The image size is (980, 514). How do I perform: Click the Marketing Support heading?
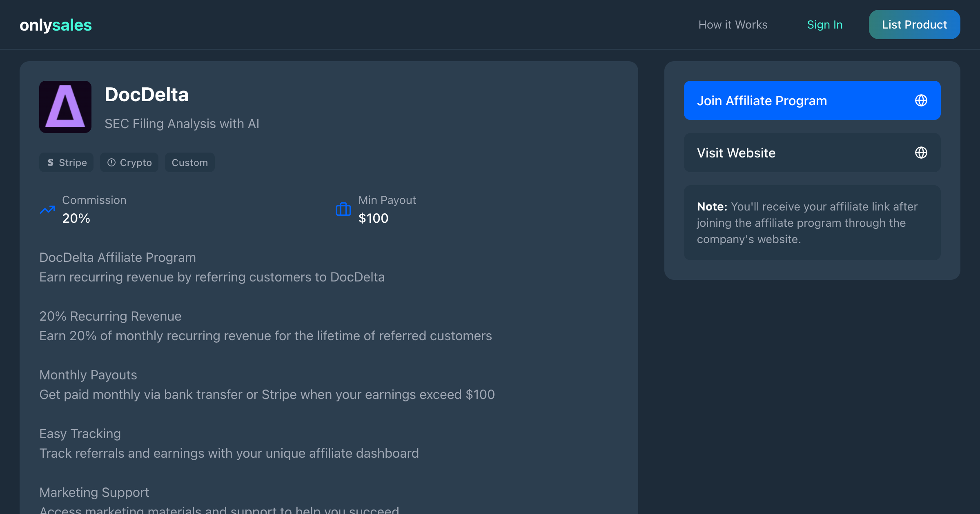(x=94, y=492)
